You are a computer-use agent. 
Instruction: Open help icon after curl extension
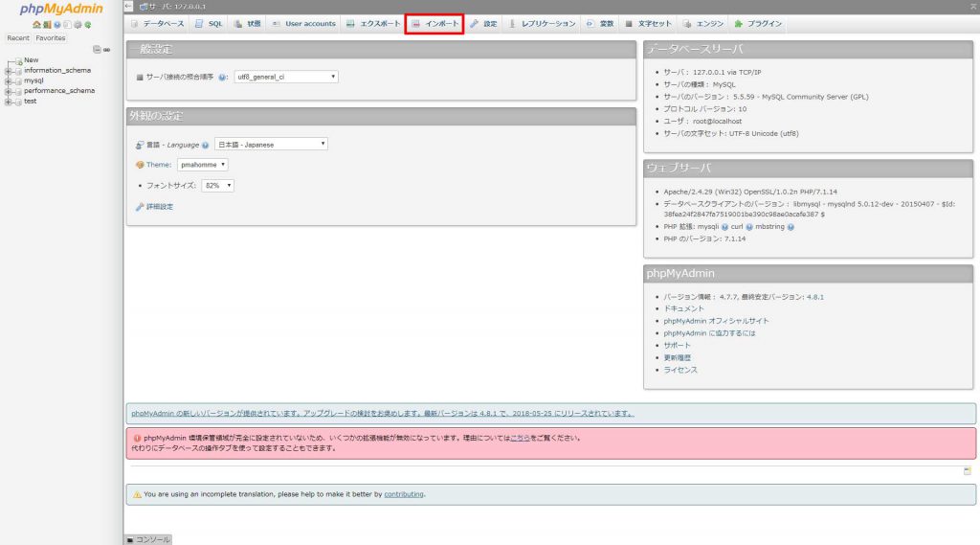pyautogui.click(x=748, y=227)
